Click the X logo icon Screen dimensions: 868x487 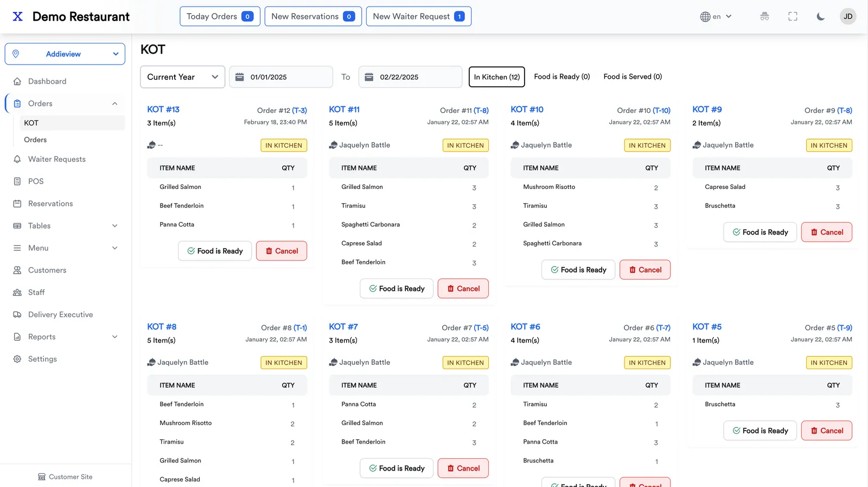pyautogui.click(x=18, y=16)
